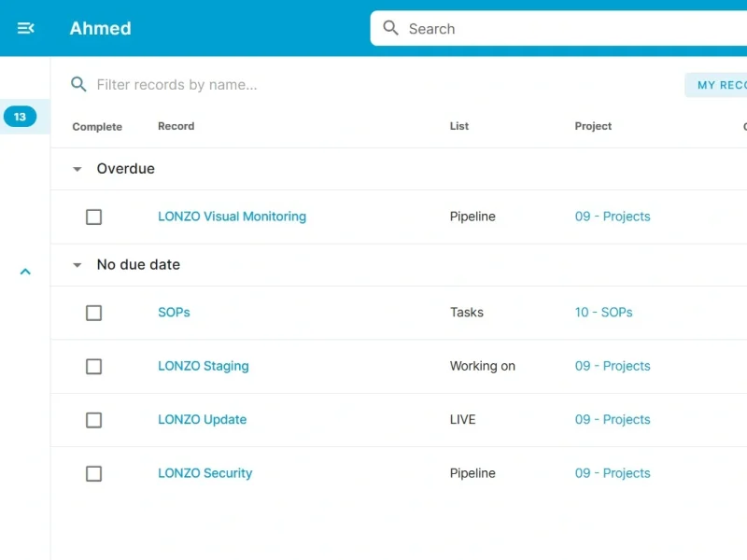The width and height of the screenshot is (747, 560).
Task: Tick the LONZO Staging checkbox
Action: [x=94, y=367]
